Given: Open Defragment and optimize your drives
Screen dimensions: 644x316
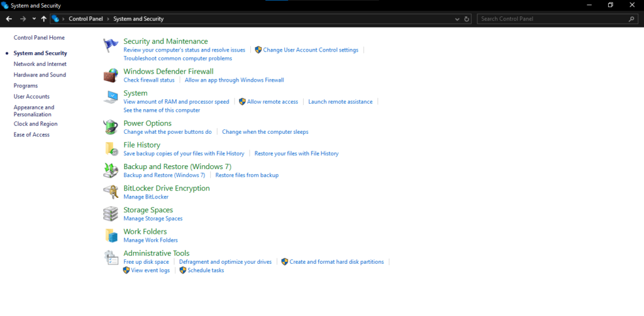Looking at the screenshot, I should pyautogui.click(x=226, y=261).
